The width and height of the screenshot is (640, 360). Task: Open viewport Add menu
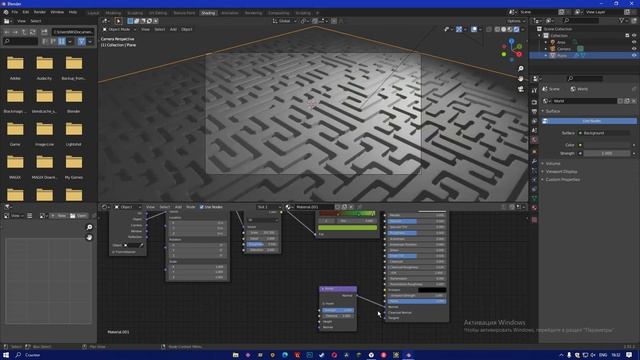(x=173, y=29)
